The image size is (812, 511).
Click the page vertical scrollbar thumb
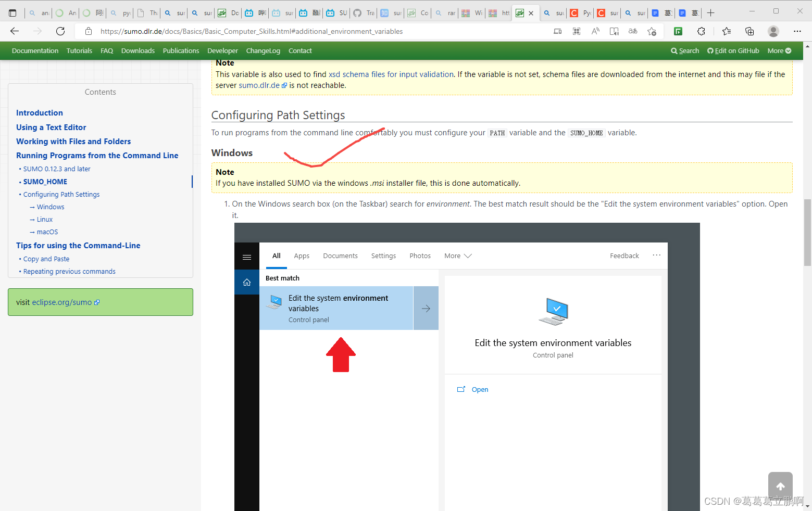807,233
